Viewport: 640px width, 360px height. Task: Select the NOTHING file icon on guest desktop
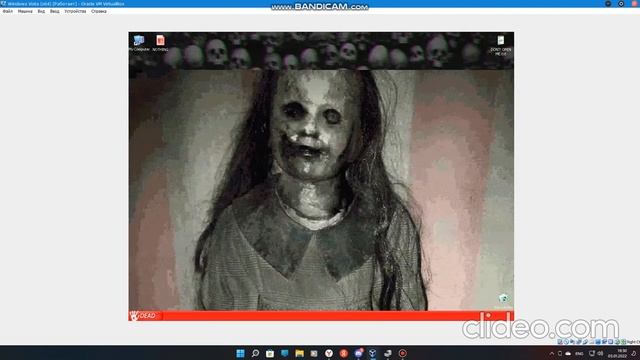coord(160,43)
